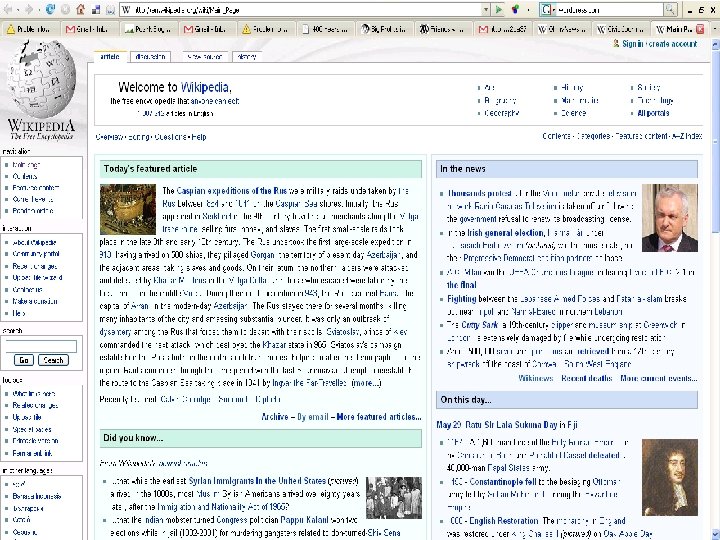Open the view source tab

click(204, 56)
